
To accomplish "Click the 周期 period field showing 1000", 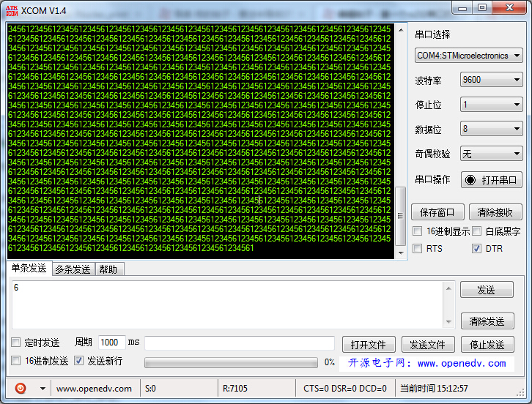I will (111, 343).
